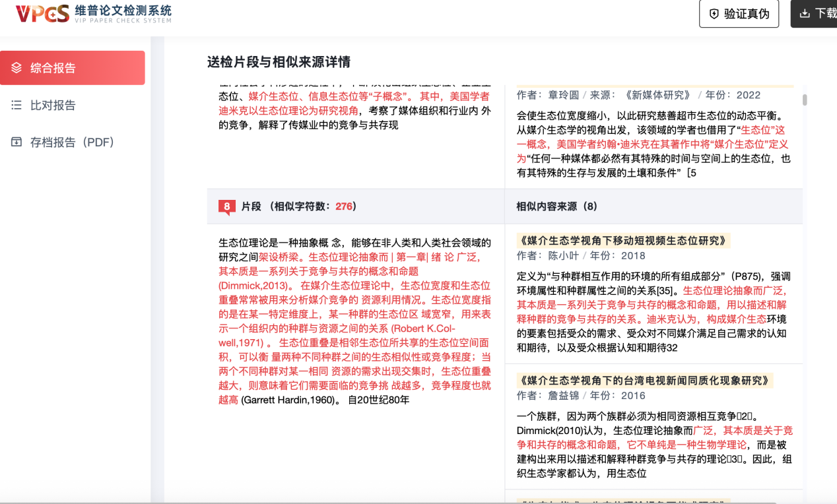
Task: Open source 《媒介生态学视角下移动短视频生态位研究》
Action: pyautogui.click(x=624, y=241)
